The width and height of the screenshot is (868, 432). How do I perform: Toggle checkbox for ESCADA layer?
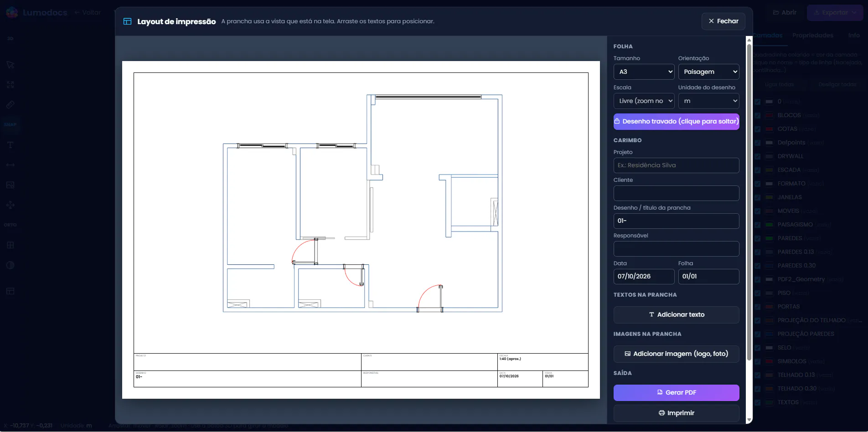(757, 170)
